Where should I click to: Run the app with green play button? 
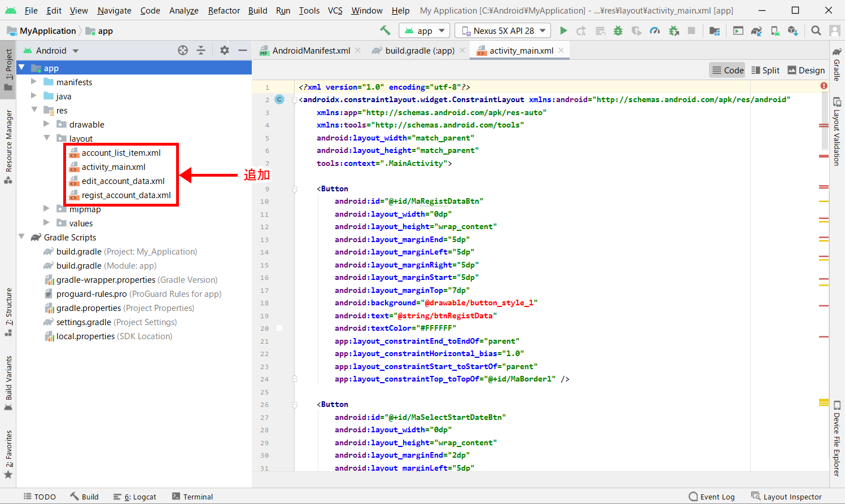pyautogui.click(x=563, y=30)
